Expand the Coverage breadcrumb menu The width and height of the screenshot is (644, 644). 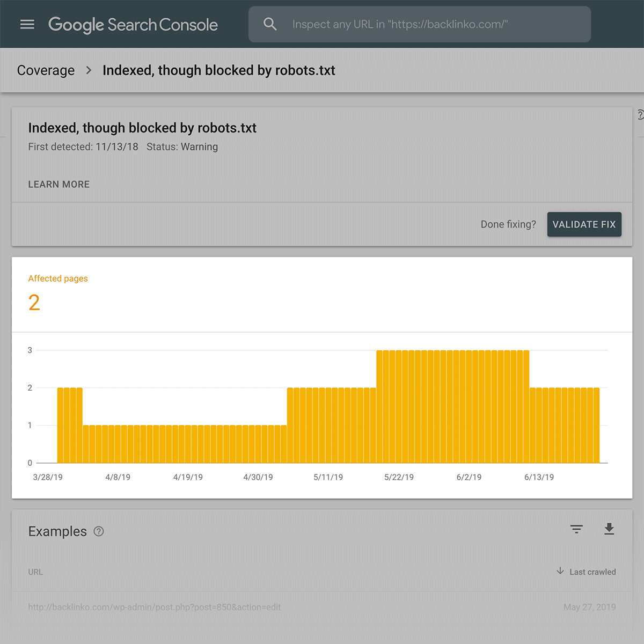tap(46, 70)
